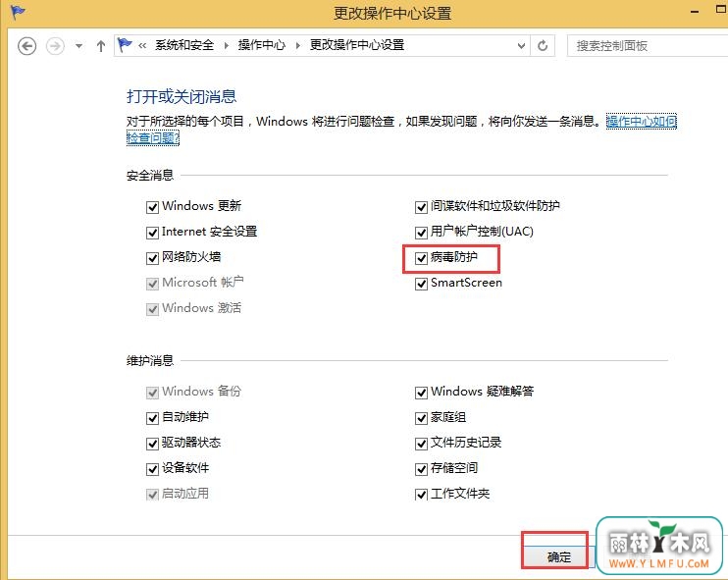This screenshot has height=580, width=728.
Task: Refresh the page with the refresh icon
Action: [x=543, y=46]
